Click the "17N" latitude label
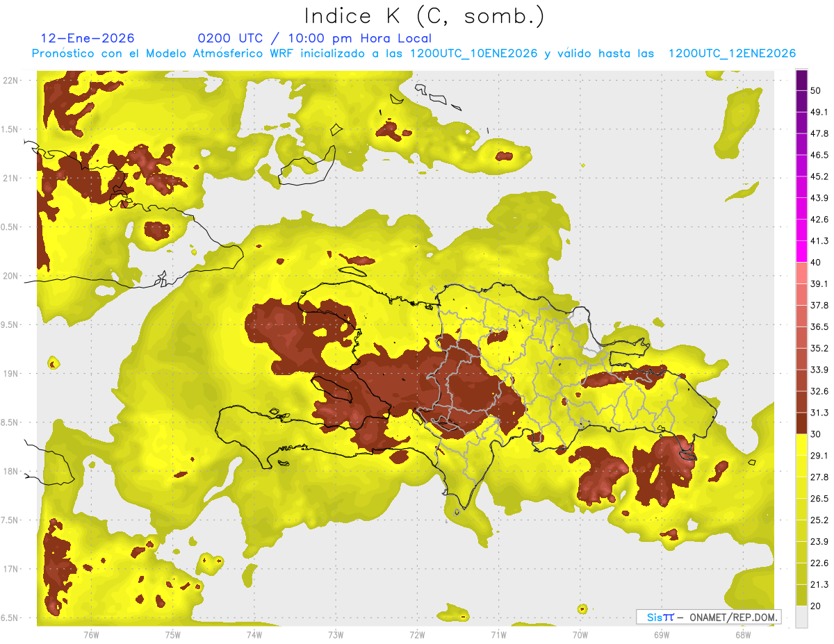The width and height of the screenshot is (834, 644). (11, 569)
